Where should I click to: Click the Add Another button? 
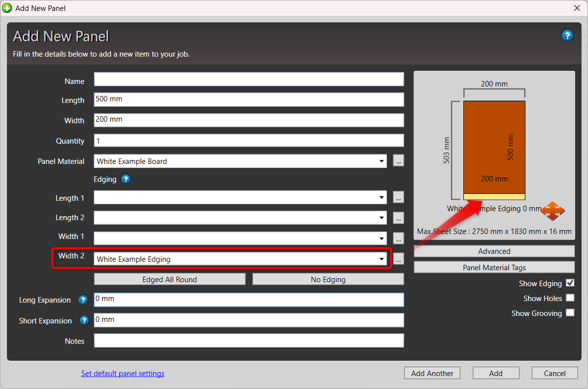(x=432, y=373)
